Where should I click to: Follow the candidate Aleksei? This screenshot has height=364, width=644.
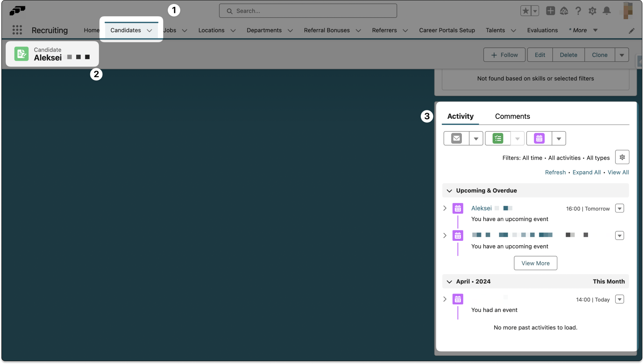pyautogui.click(x=504, y=55)
